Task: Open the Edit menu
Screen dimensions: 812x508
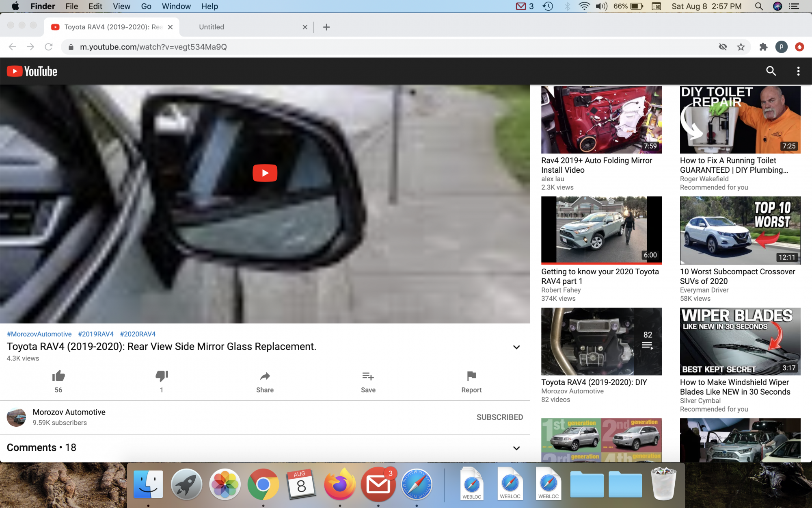Action: tap(95, 6)
